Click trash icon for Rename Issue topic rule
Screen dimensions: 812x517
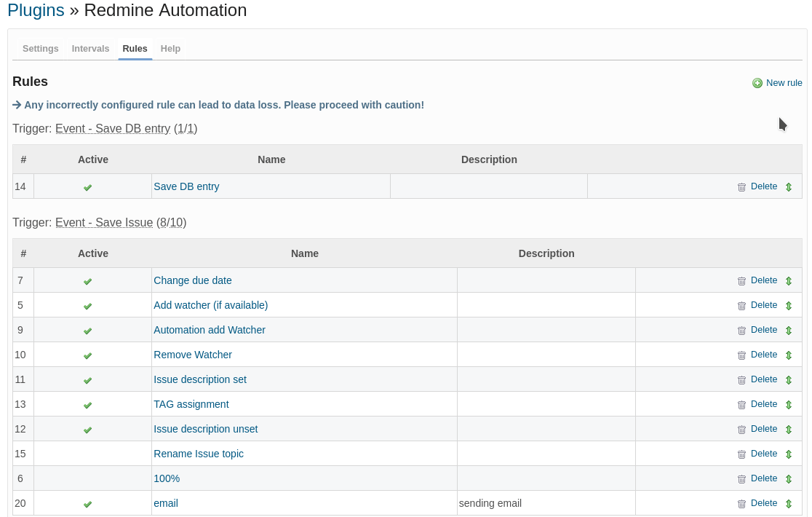tap(741, 454)
